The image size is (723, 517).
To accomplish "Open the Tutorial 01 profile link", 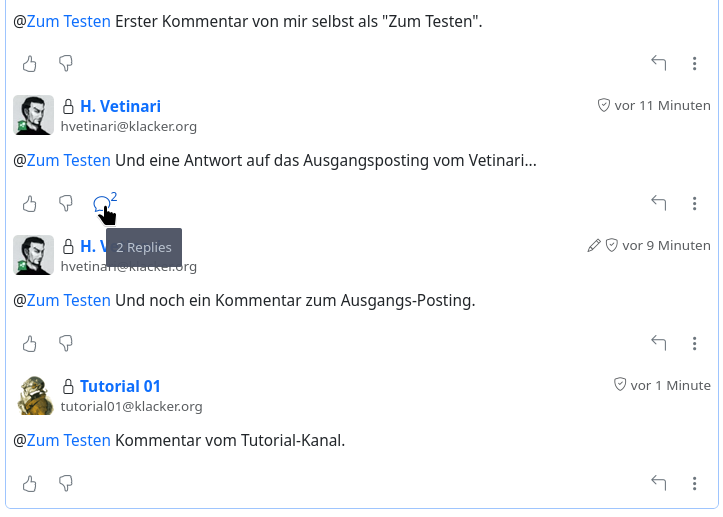I will 120,387.
